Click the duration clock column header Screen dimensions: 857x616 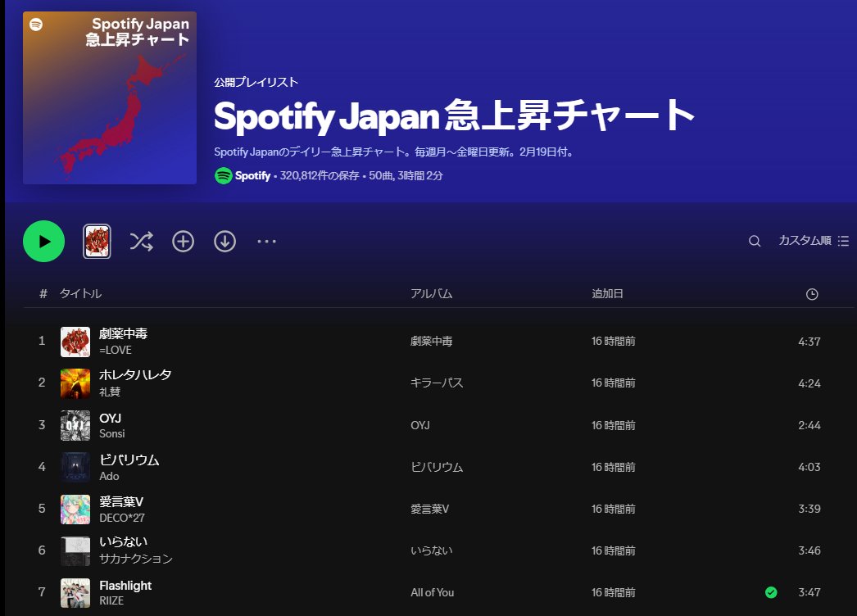tap(812, 294)
